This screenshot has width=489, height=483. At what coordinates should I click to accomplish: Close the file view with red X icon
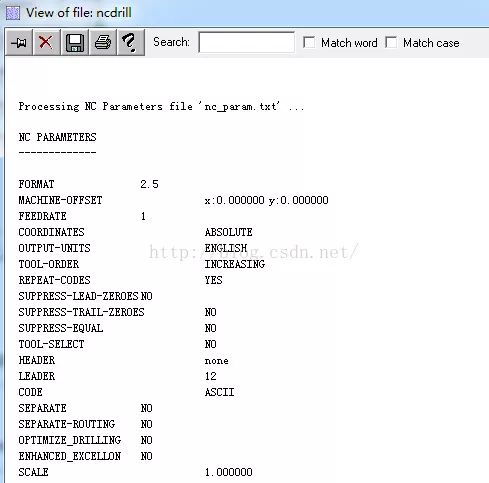point(46,42)
